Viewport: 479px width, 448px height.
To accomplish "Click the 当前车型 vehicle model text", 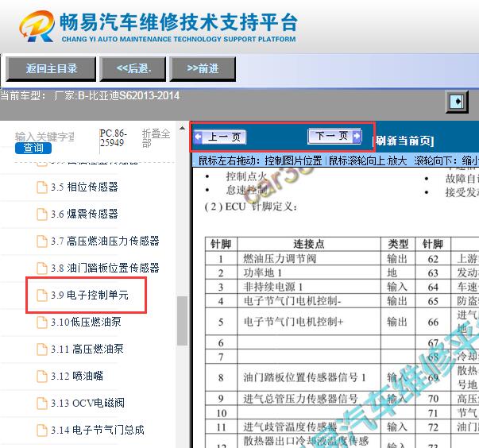I will point(90,96).
